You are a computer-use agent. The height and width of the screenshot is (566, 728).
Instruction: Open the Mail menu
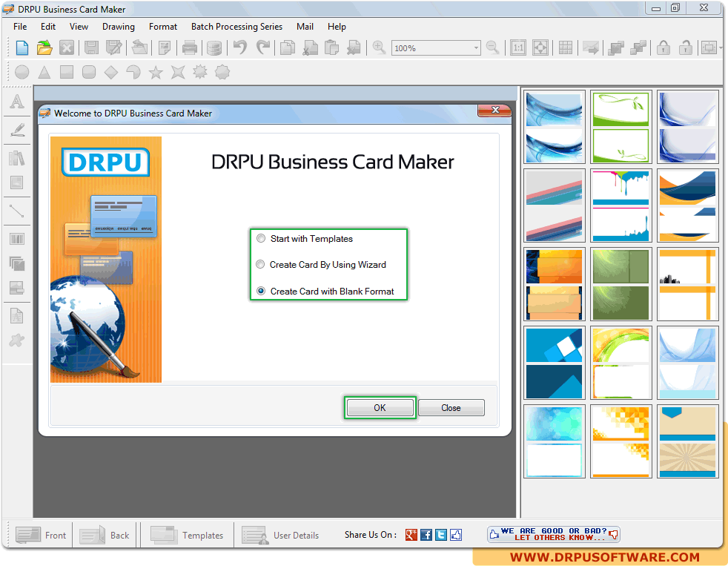point(305,27)
